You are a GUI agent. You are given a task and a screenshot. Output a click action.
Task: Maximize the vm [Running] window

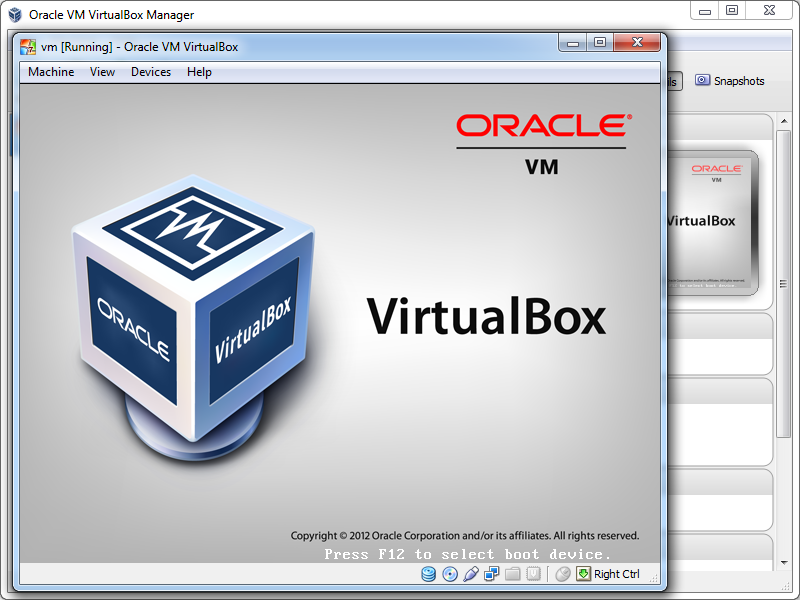(x=599, y=43)
